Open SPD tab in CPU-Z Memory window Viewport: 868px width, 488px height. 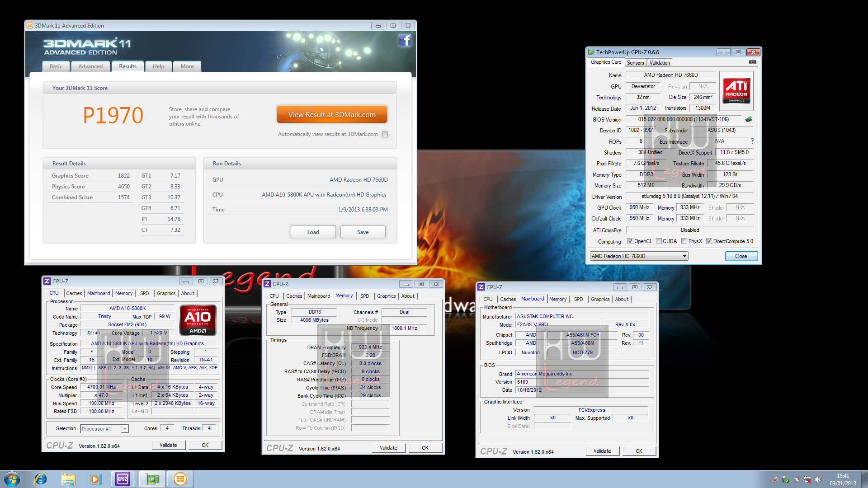(x=365, y=296)
